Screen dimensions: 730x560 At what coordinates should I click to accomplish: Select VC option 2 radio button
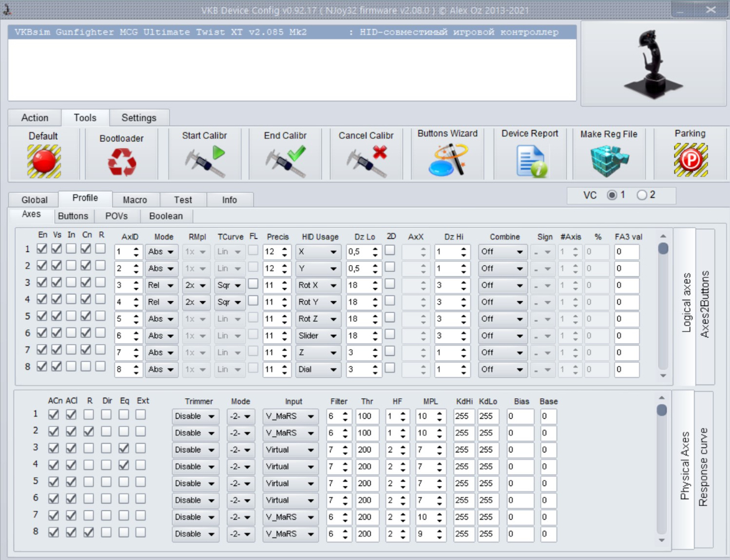[x=642, y=195]
